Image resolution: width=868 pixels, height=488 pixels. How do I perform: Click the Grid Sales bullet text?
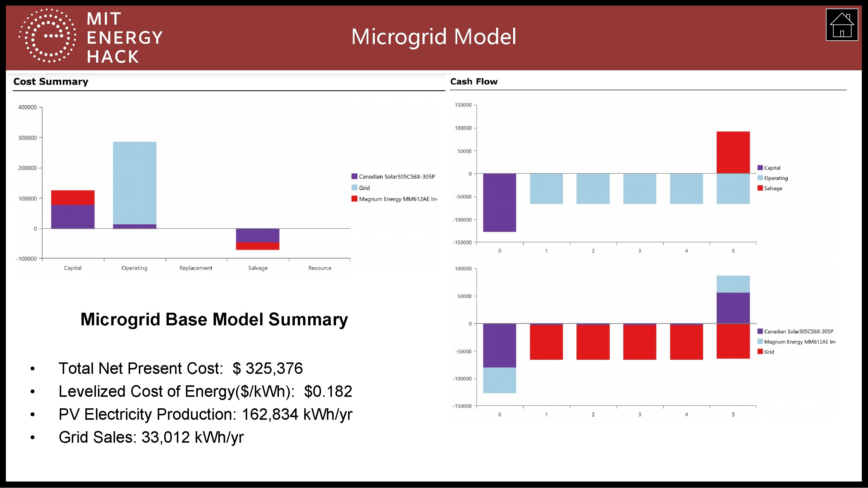151,437
